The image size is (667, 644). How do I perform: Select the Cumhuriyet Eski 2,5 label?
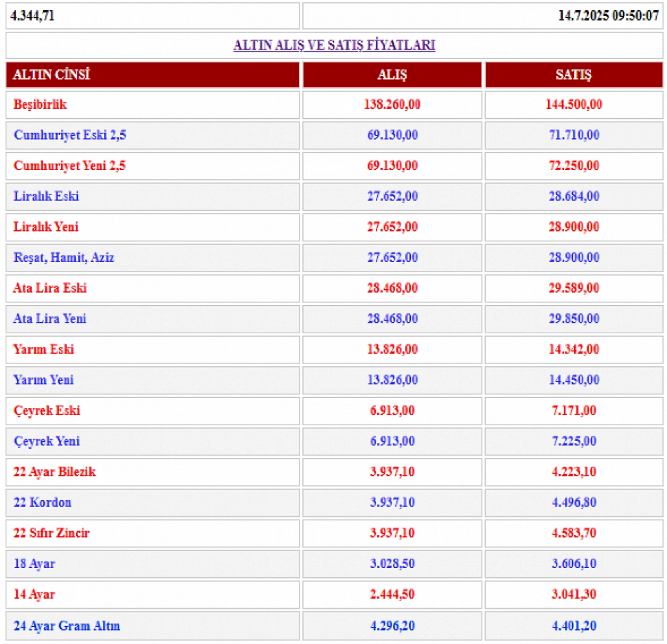70,135
